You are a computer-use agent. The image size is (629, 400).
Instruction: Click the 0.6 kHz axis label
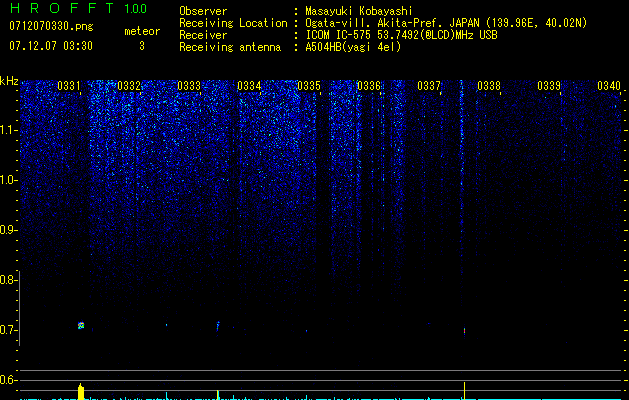(x=8, y=380)
